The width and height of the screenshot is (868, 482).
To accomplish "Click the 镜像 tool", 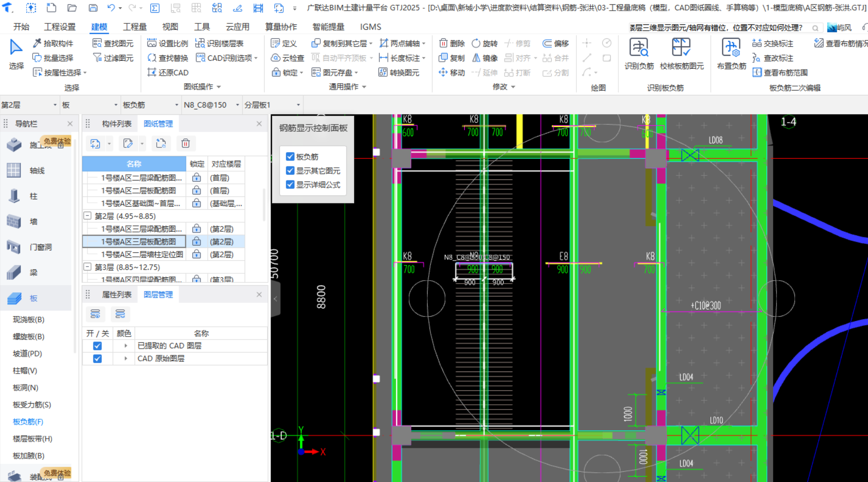I will click(485, 58).
